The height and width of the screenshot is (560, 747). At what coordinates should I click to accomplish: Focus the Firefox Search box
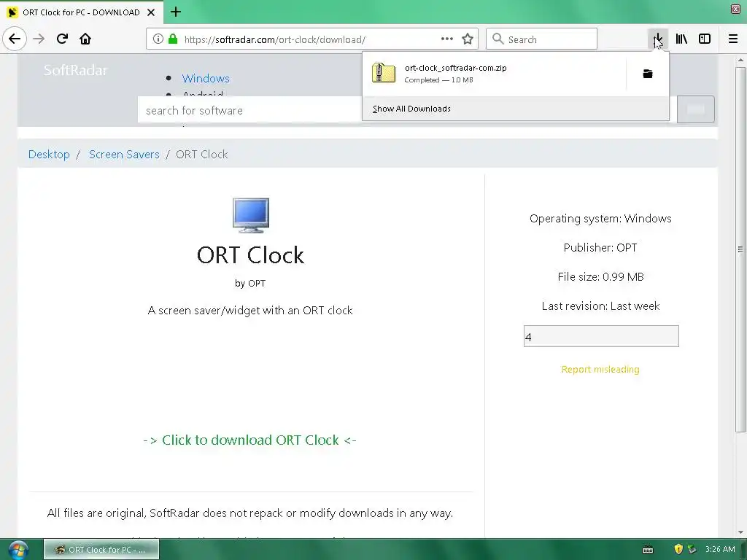pyautogui.click(x=542, y=39)
